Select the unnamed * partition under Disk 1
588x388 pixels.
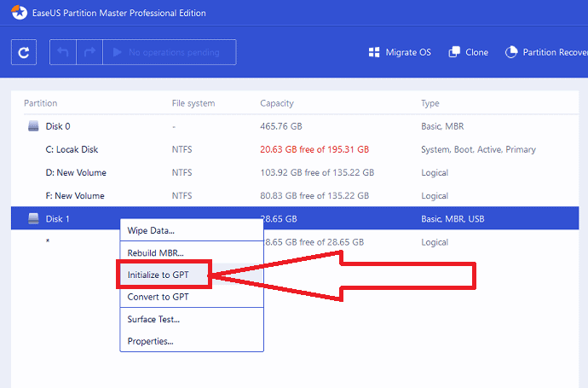pos(48,241)
